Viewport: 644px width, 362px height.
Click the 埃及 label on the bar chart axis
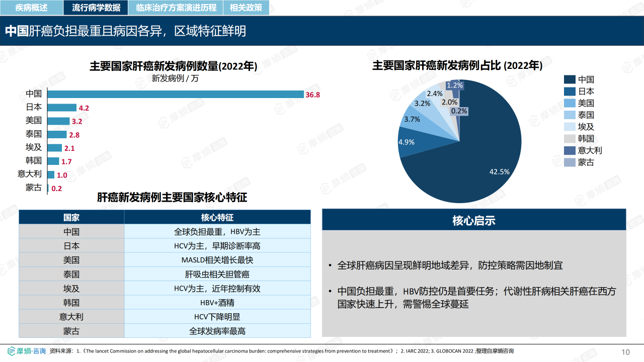point(34,148)
